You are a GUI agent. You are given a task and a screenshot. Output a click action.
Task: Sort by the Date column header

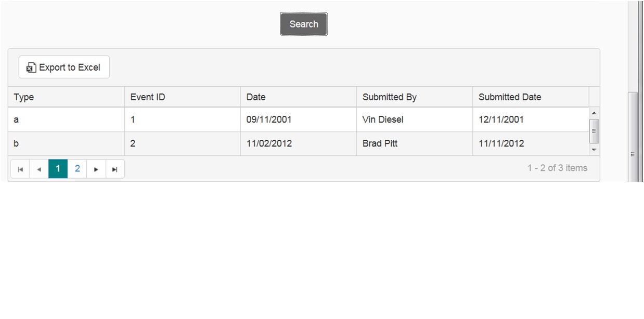click(256, 97)
